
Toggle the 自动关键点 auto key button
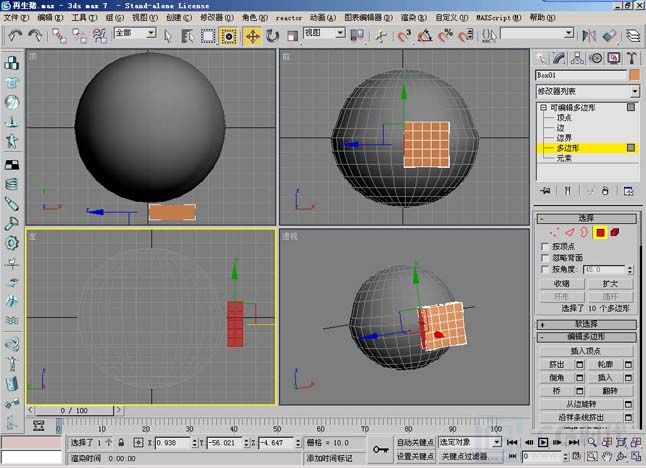414,442
